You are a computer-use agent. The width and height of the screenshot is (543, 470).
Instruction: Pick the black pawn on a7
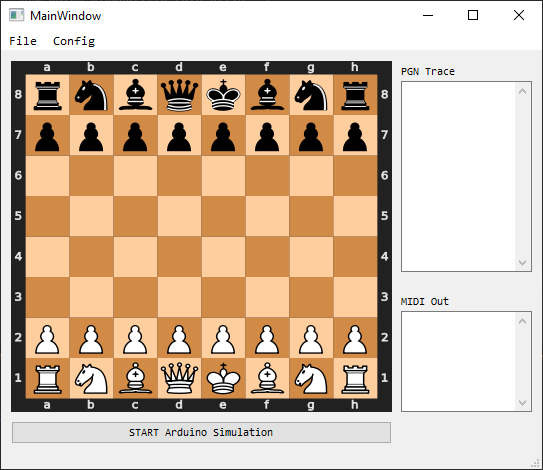tap(47, 137)
